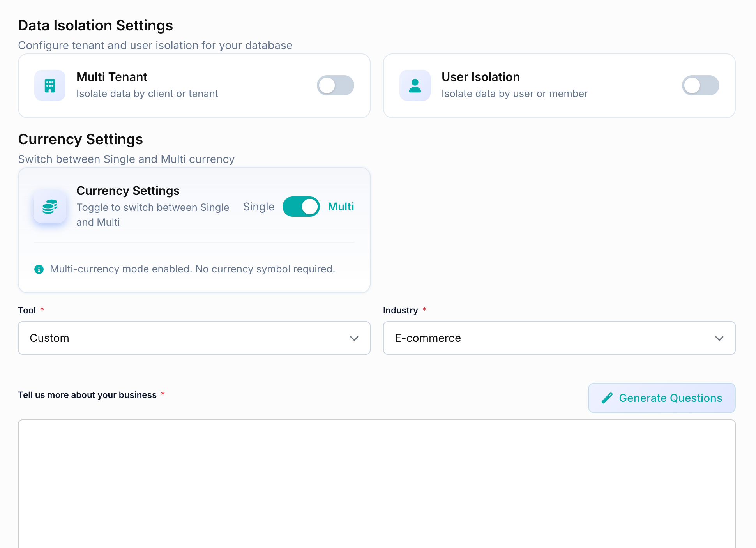
Task: Click the Currency Settings card title
Action: [128, 191]
